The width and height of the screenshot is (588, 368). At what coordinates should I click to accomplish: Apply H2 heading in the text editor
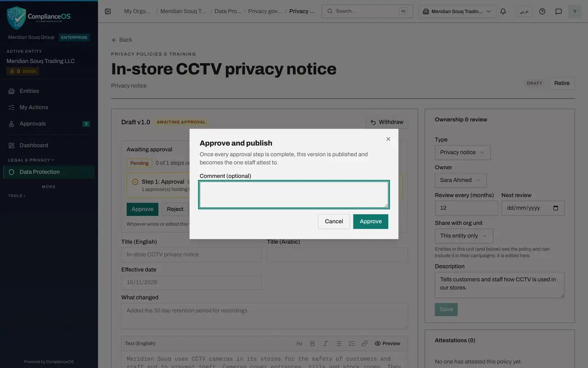coord(299,344)
